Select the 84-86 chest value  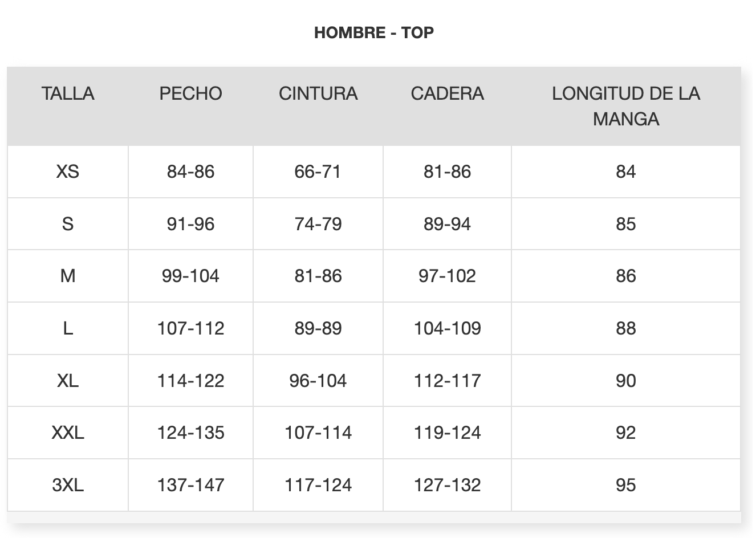(190, 172)
